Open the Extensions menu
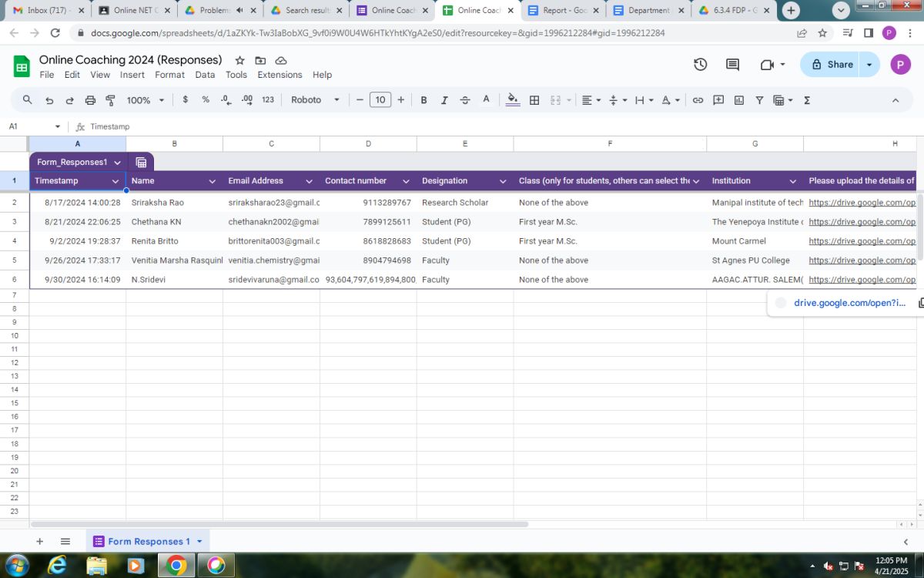 [x=280, y=75]
